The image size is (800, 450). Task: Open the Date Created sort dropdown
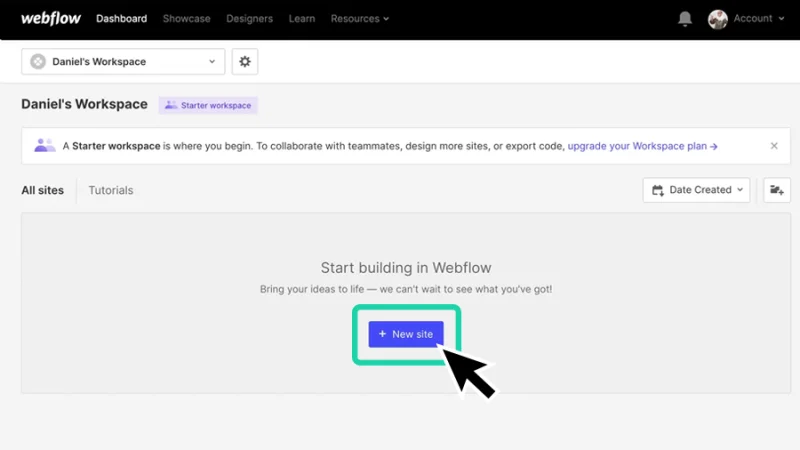(696, 190)
